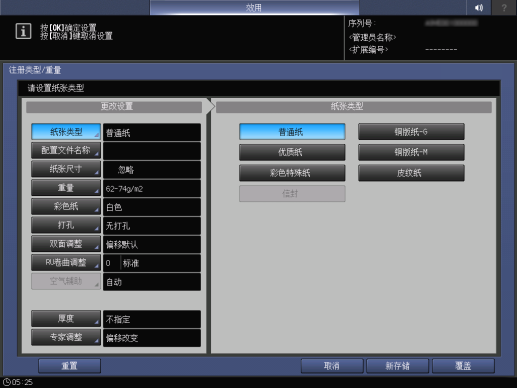
Task: Choose 彩色特殊纸 paper type option
Action: [x=292, y=173]
